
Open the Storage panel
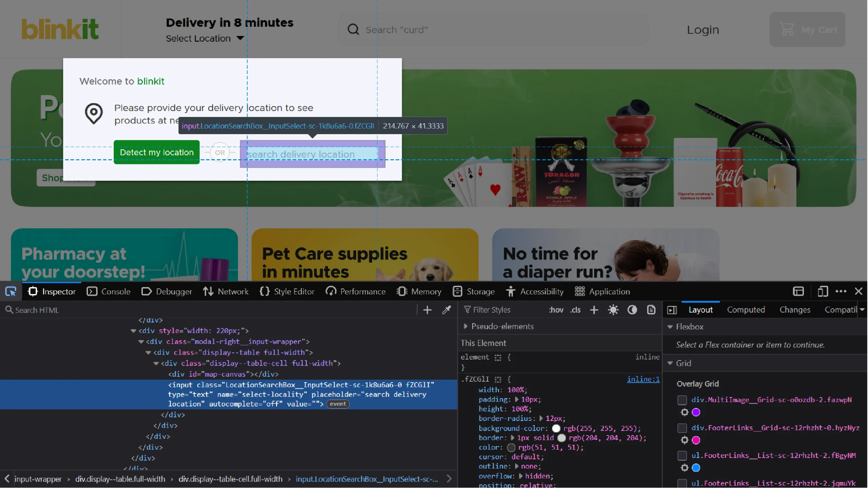(474, 292)
